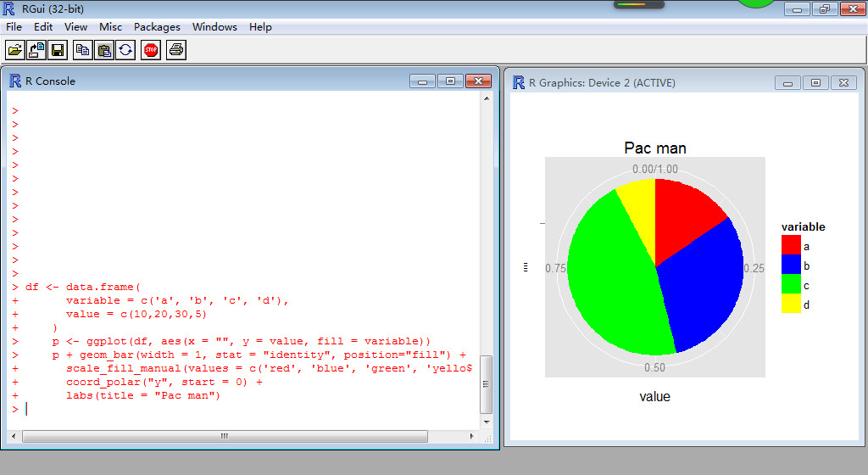Image resolution: width=868 pixels, height=475 pixels.
Task: Open the File menu
Action: [x=14, y=26]
